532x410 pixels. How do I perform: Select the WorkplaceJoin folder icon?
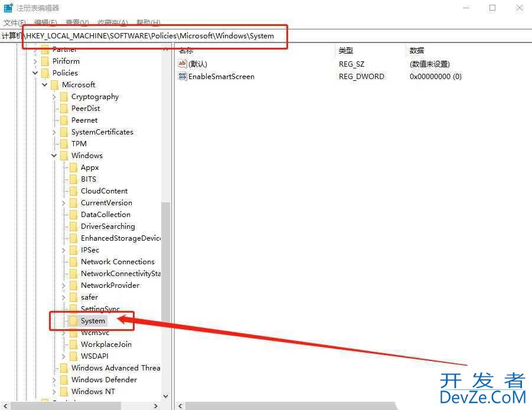[74, 345]
